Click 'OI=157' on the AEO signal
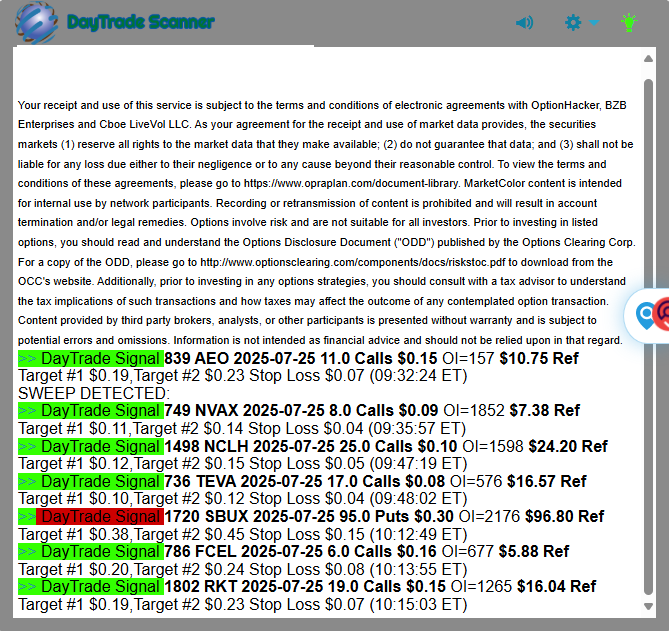Screen dimensions: 669x631 point(468,358)
